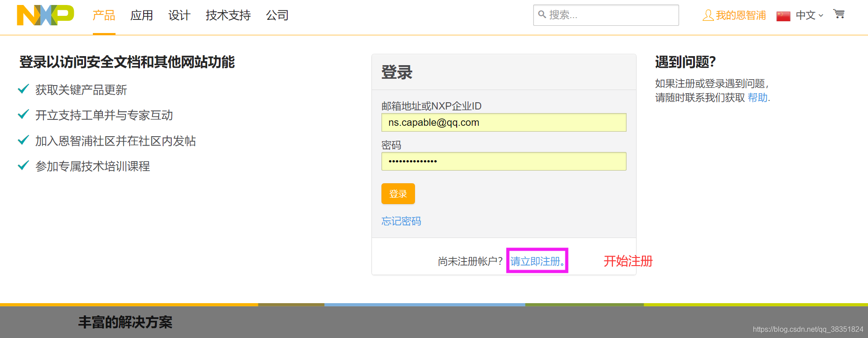Click the 邮箱地址或NXP企业ID label

tap(431, 106)
